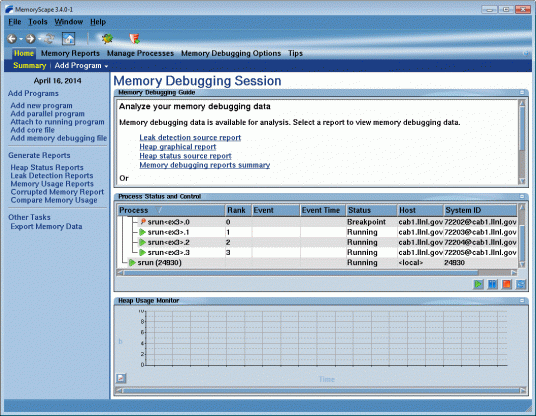
Task: Click the green running icon of srun (24930)
Action: pos(132,263)
